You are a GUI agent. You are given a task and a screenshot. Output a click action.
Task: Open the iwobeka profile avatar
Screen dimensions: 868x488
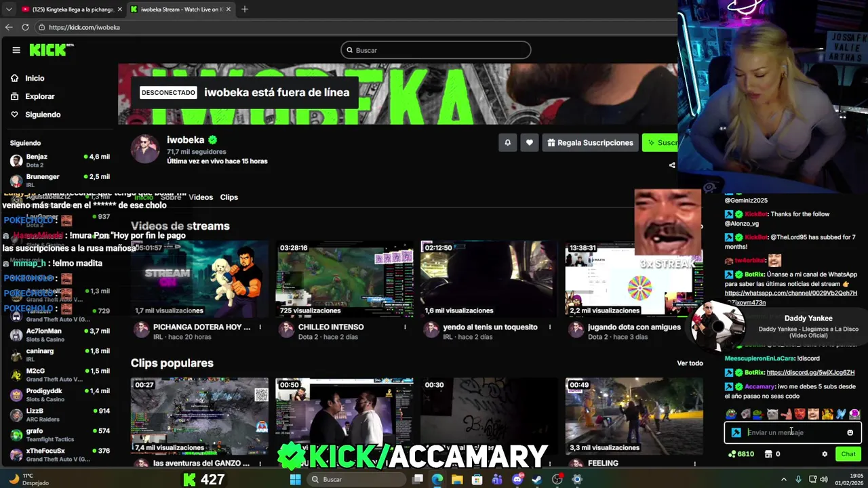145,148
